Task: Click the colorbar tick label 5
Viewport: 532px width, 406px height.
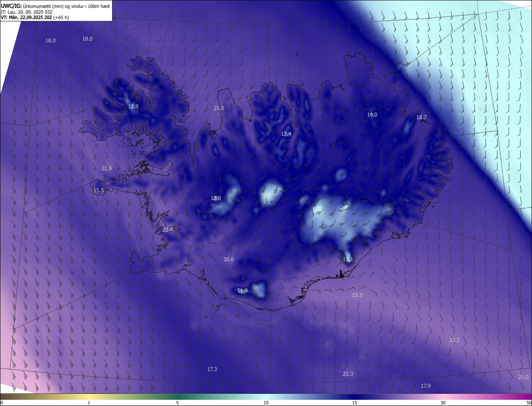Action: click(177, 403)
